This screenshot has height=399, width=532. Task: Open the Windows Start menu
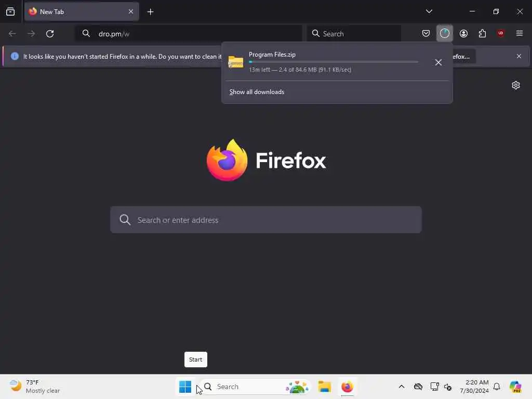click(x=185, y=387)
